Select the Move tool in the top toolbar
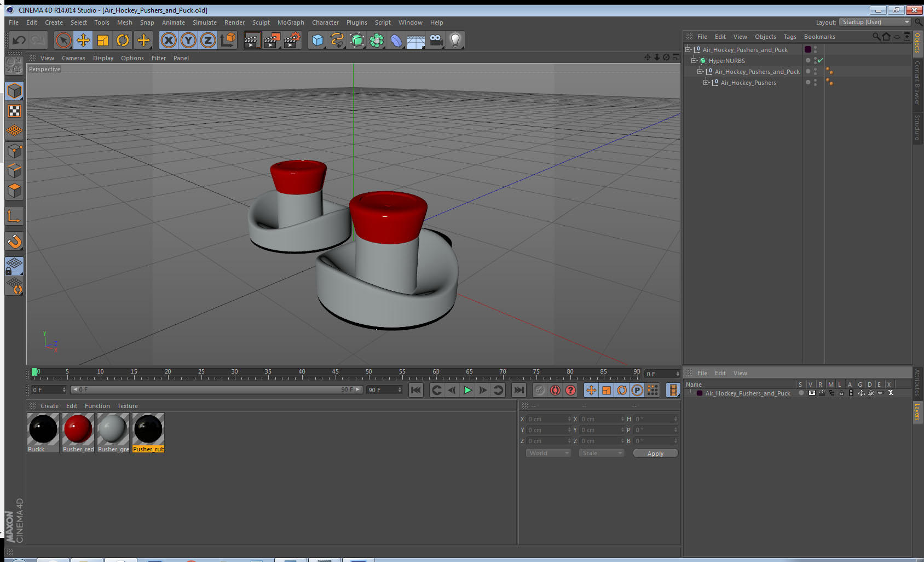924x562 pixels. 83,40
